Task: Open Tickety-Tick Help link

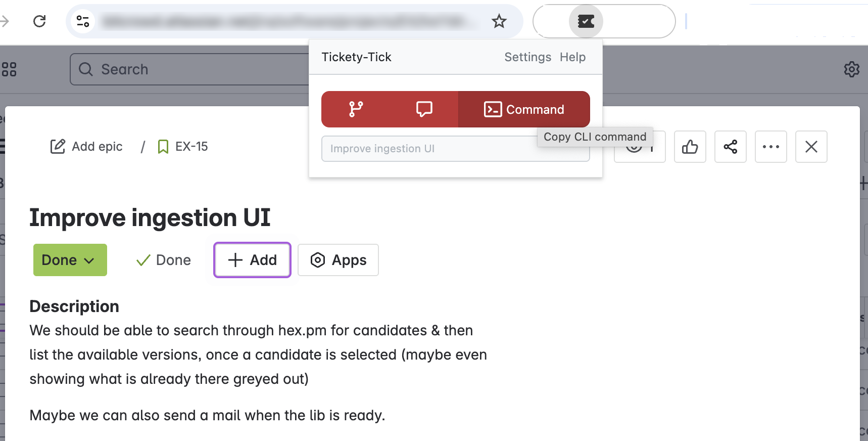Action: tap(572, 57)
